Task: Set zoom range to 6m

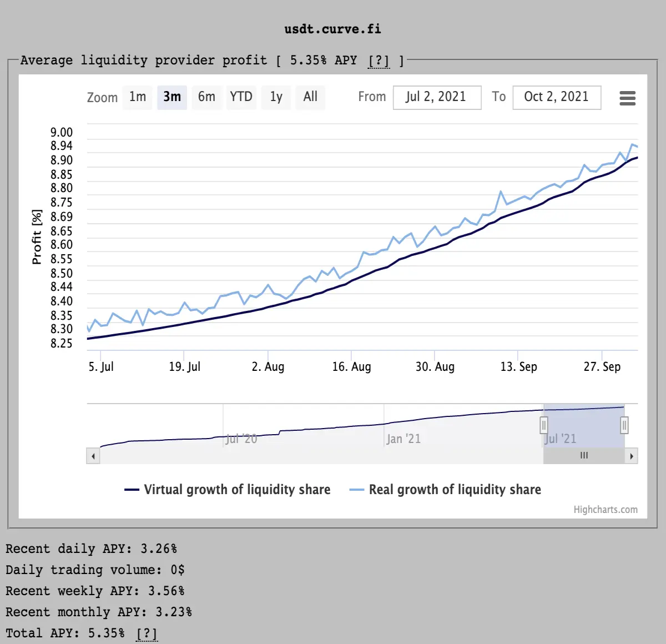Action: point(206,97)
